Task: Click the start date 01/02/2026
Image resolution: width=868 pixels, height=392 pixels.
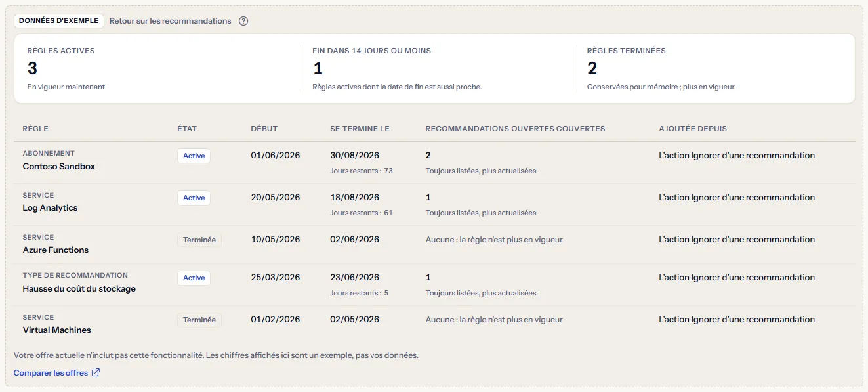Action: coord(276,320)
